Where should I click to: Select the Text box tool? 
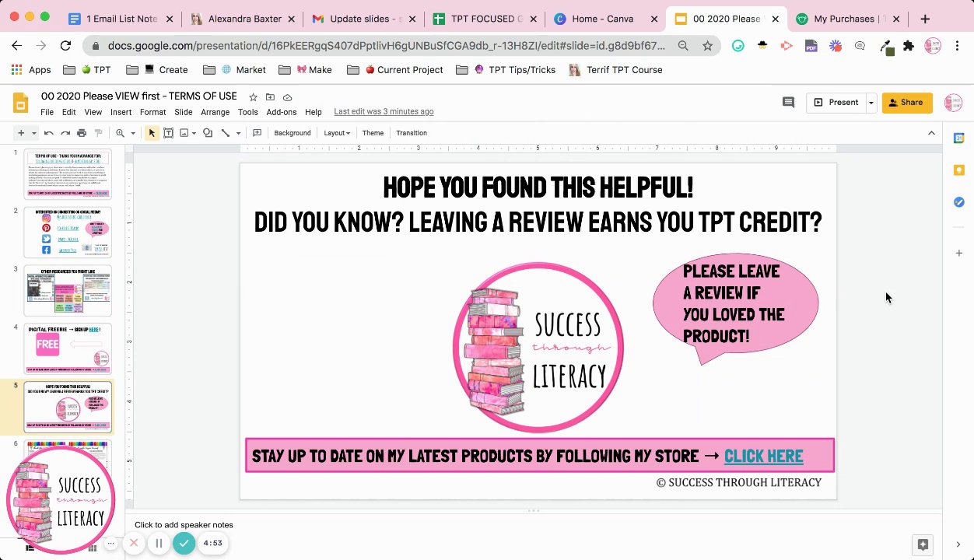pyautogui.click(x=168, y=133)
